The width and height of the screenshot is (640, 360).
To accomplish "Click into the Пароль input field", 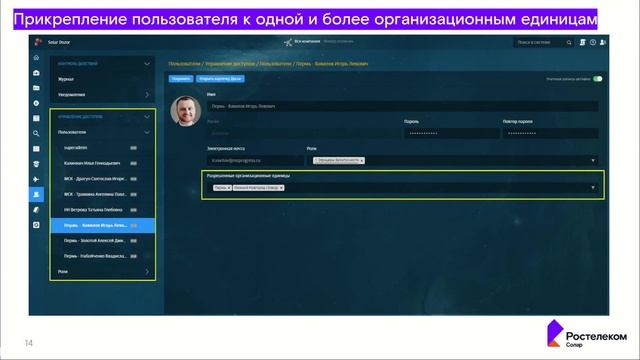I will tap(452, 133).
